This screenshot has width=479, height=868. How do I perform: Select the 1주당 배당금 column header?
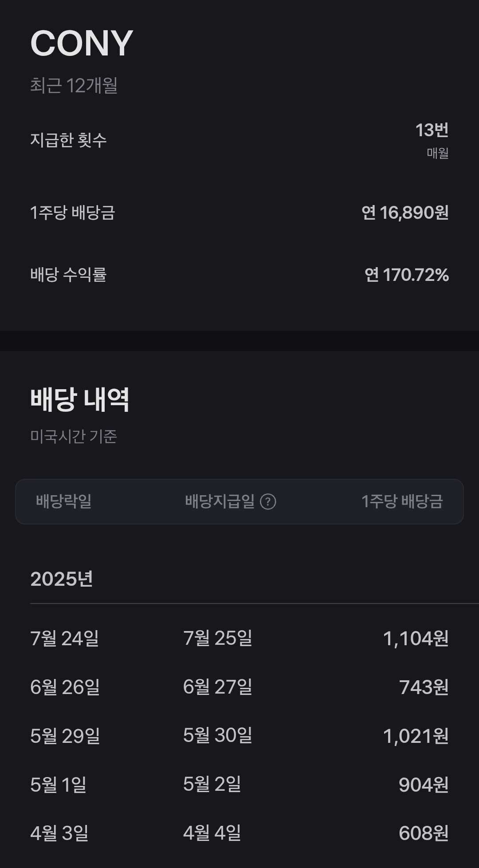coord(402,501)
